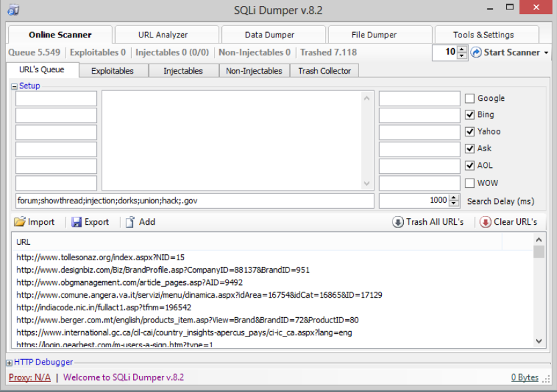This screenshot has height=392, width=557.
Task: Click the Clear URL's icon
Action: click(x=485, y=222)
